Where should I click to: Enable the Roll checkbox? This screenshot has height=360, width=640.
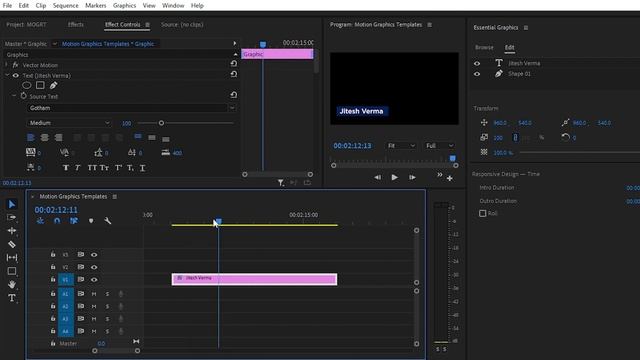coord(482,213)
